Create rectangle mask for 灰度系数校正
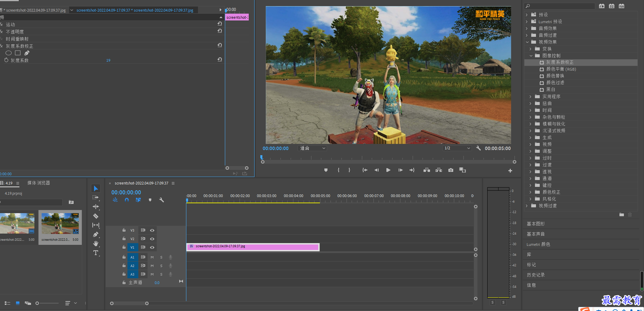Image resolution: width=644 pixels, height=311 pixels. tap(18, 53)
